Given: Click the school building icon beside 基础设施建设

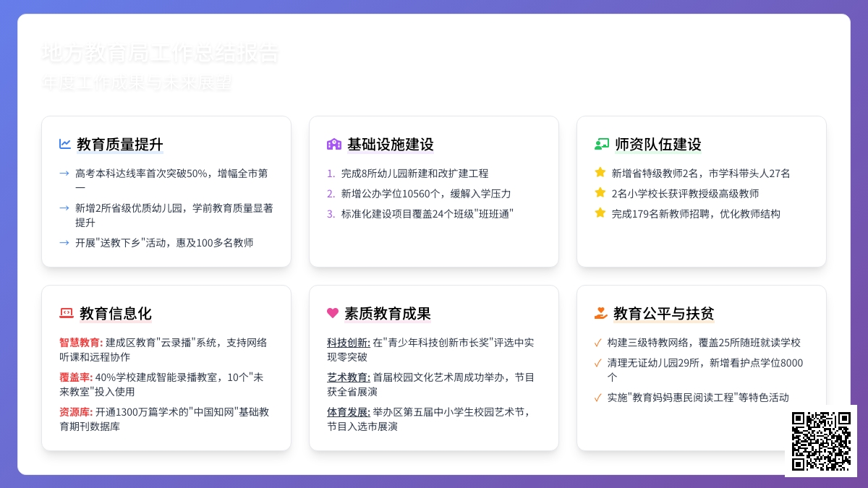Looking at the screenshot, I should coord(333,144).
